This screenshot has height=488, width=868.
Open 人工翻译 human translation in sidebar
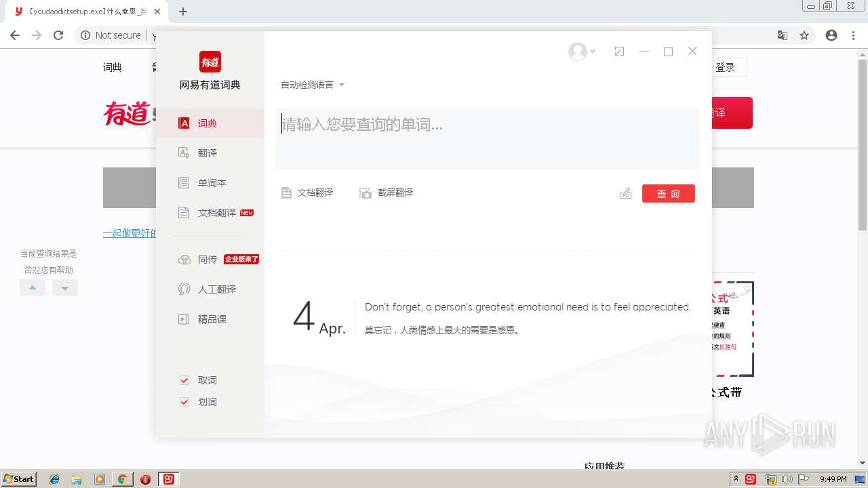(x=210, y=289)
